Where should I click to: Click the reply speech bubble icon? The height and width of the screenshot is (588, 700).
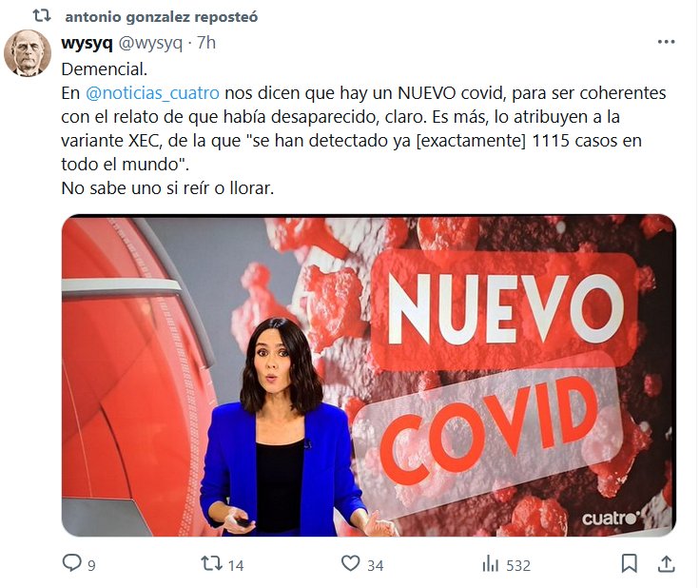pos(71,563)
